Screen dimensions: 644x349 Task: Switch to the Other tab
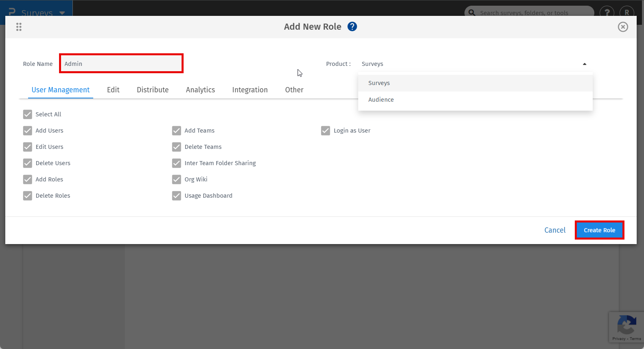click(294, 90)
